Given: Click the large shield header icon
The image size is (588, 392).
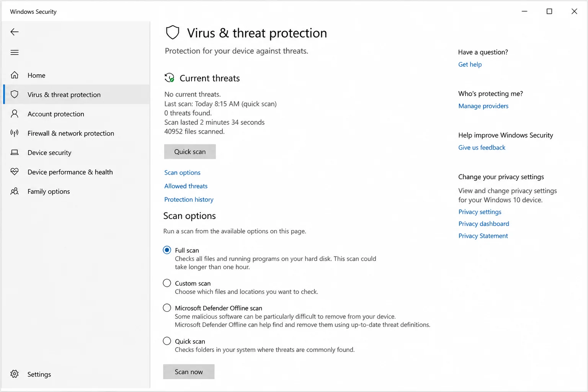Looking at the screenshot, I should coord(173,33).
